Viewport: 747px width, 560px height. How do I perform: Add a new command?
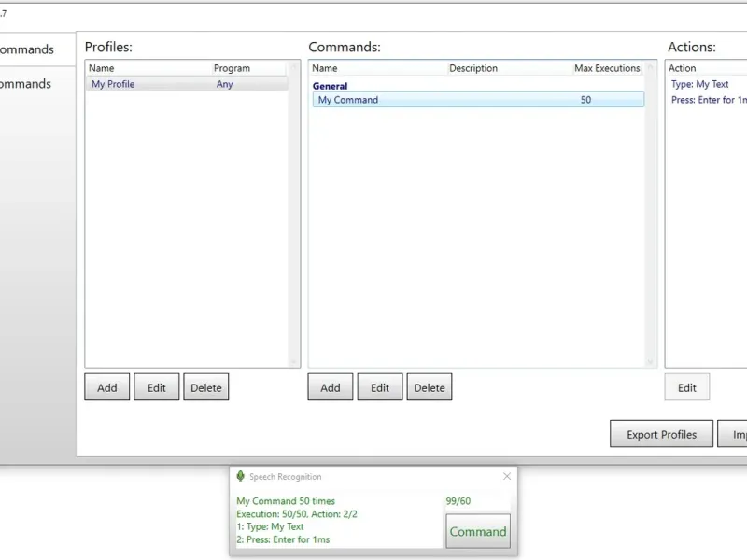(331, 387)
